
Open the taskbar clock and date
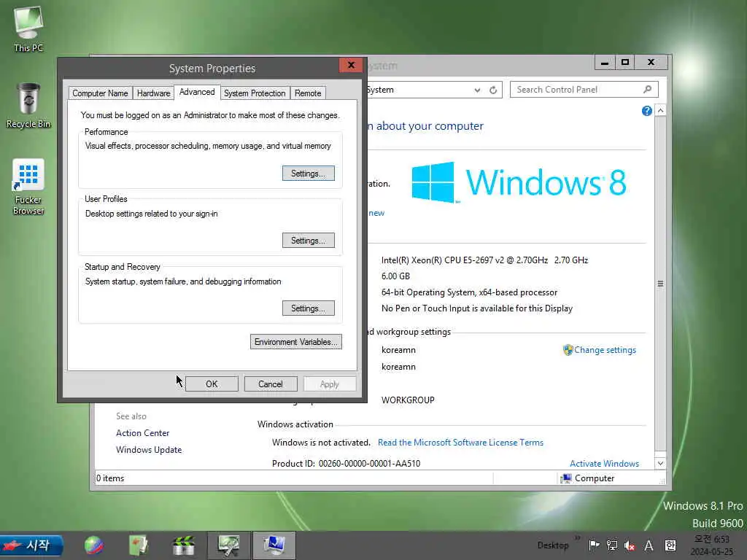tap(712, 545)
